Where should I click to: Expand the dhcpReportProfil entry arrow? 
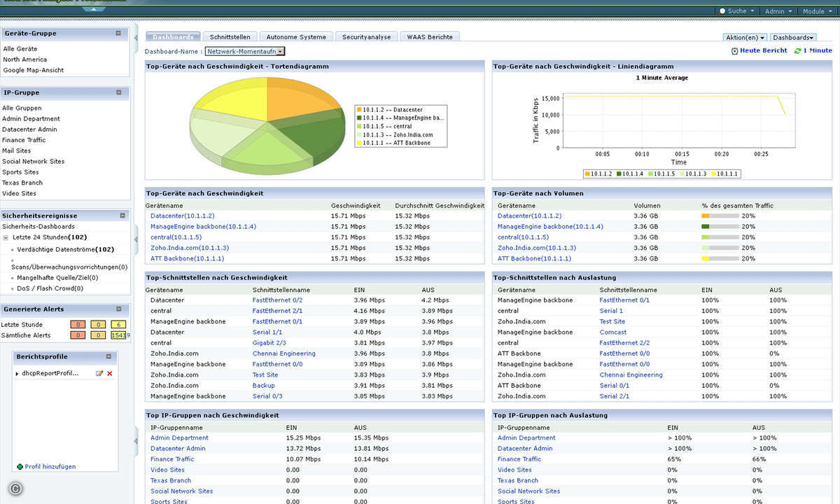[x=17, y=374]
